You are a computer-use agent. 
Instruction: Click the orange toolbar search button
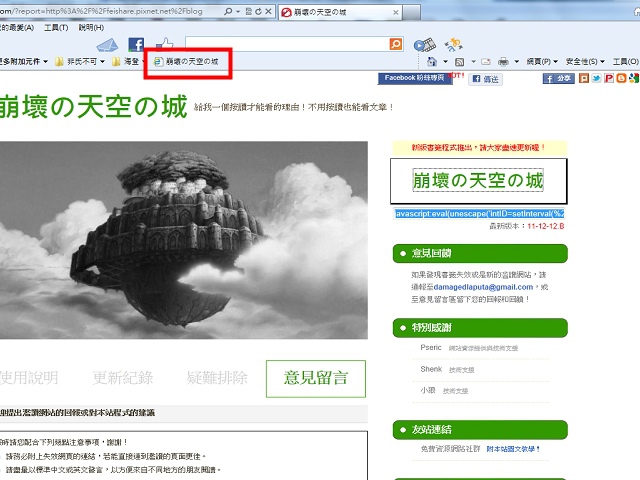(x=396, y=44)
